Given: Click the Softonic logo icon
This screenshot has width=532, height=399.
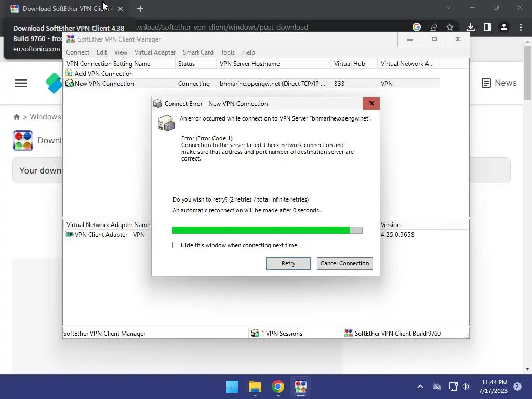Looking at the screenshot, I should [54, 83].
